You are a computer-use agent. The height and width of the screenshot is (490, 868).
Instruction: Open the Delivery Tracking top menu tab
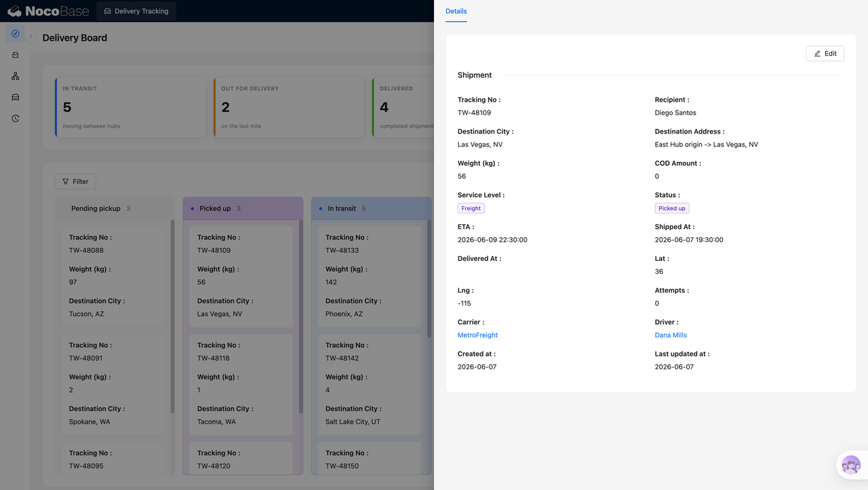click(136, 11)
